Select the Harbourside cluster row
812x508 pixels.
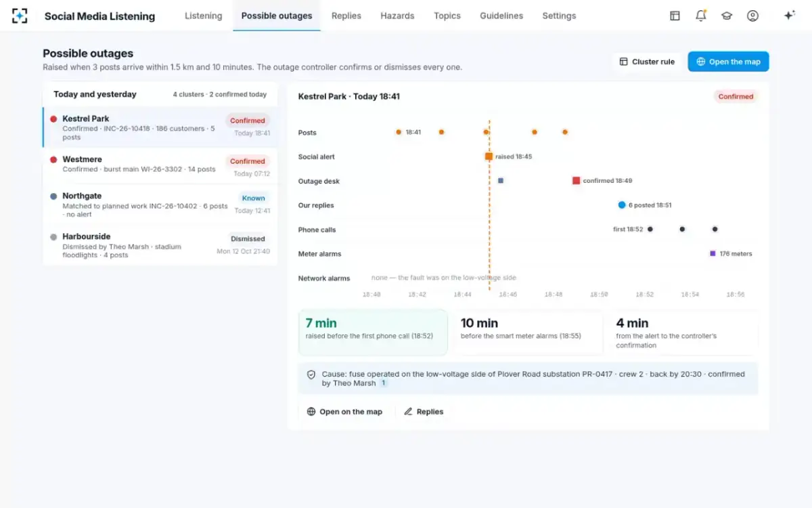point(160,245)
